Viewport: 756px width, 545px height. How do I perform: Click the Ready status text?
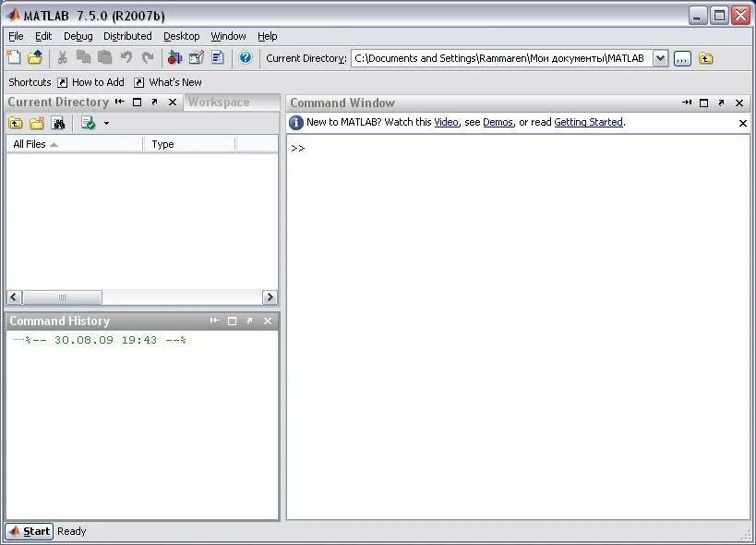(x=71, y=531)
